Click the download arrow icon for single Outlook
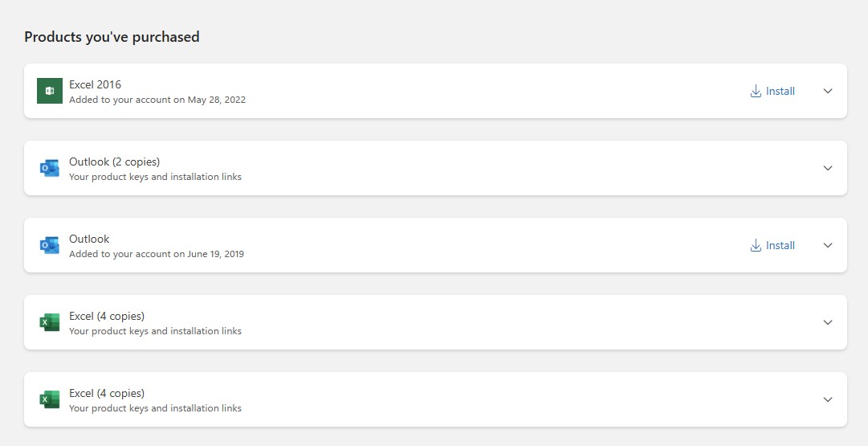The image size is (868, 446). [756, 245]
